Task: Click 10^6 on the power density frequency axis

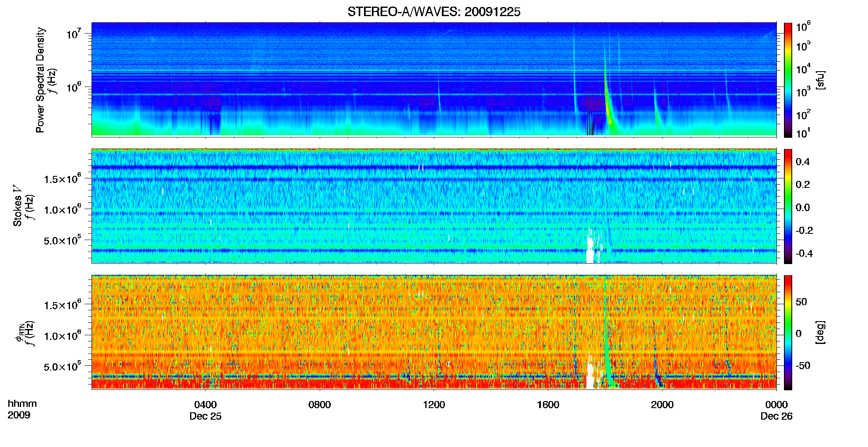Action: [74, 87]
